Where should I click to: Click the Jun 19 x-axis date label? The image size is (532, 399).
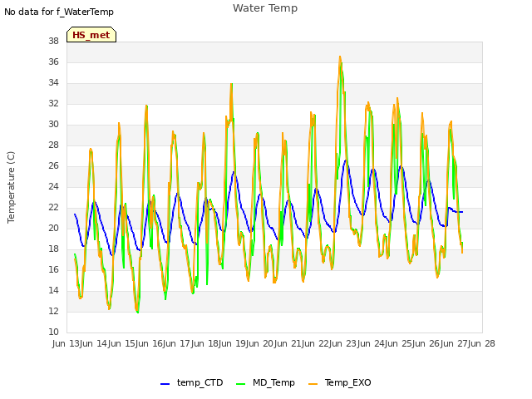tap(234, 343)
